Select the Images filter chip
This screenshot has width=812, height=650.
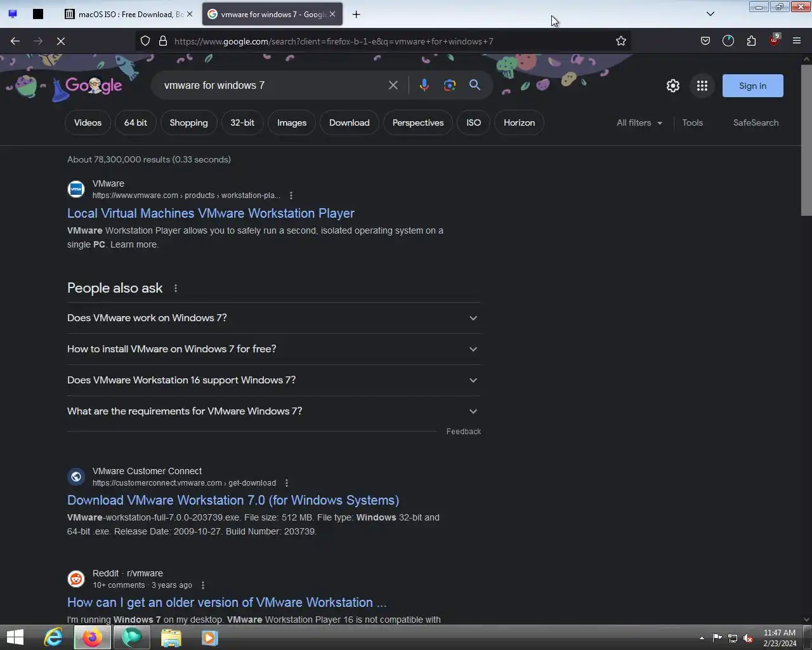pyautogui.click(x=292, y=123)
